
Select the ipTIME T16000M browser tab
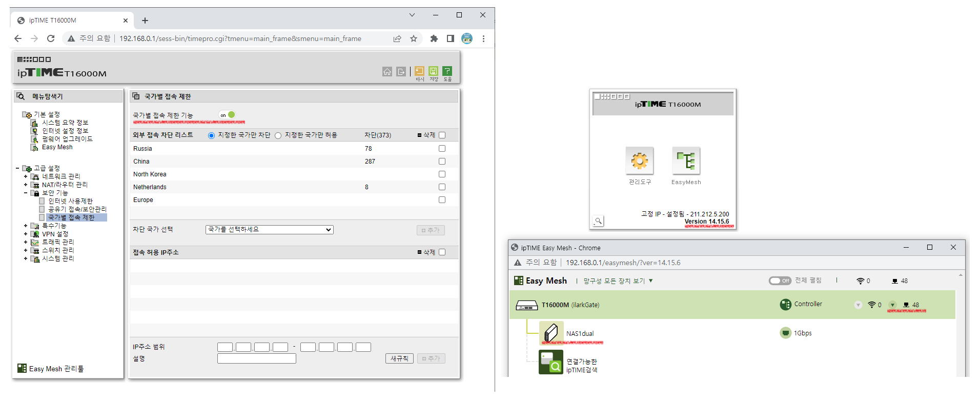[72, 21]
